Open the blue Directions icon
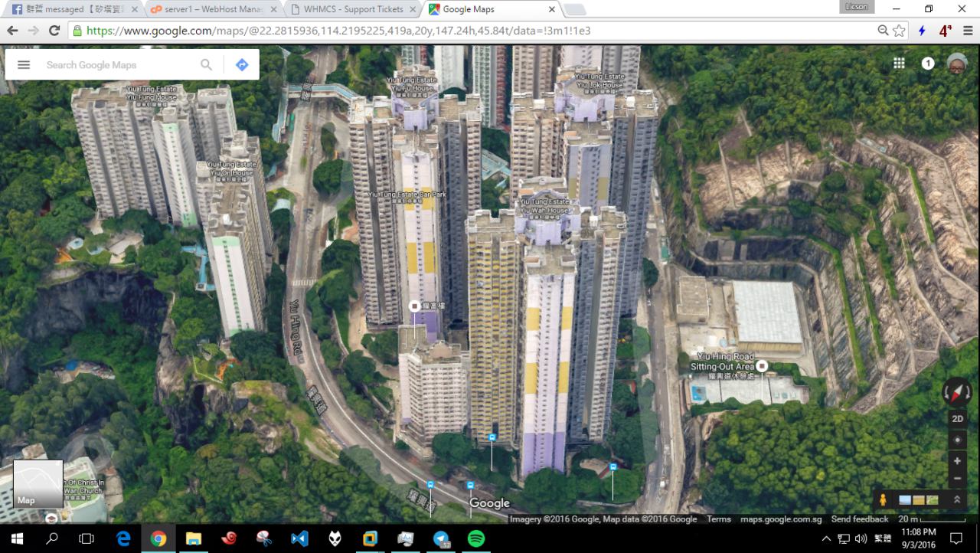 [x=242, y=65]
